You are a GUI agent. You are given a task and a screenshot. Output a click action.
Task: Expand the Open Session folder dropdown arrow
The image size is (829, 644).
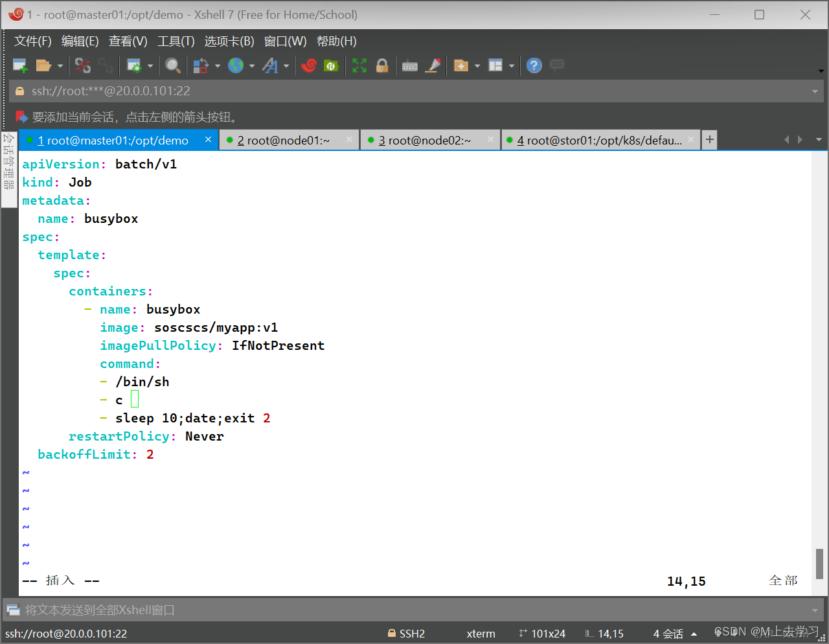(x=60, y=66)
